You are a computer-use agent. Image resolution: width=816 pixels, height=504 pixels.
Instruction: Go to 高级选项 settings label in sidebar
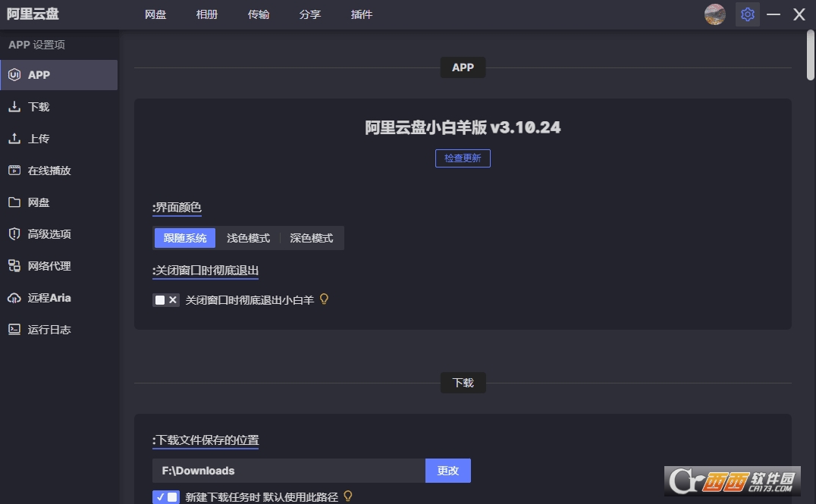[49, 234]
